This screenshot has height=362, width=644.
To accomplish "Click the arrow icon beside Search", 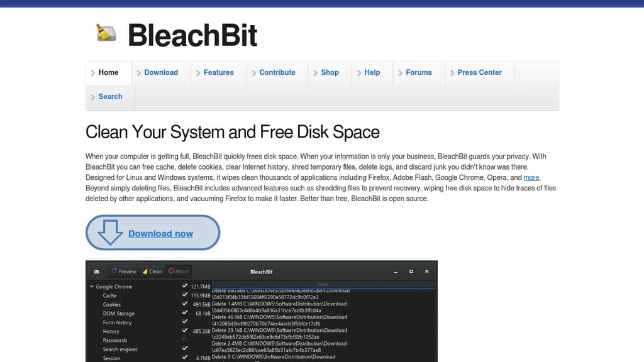I will [92, 96].
